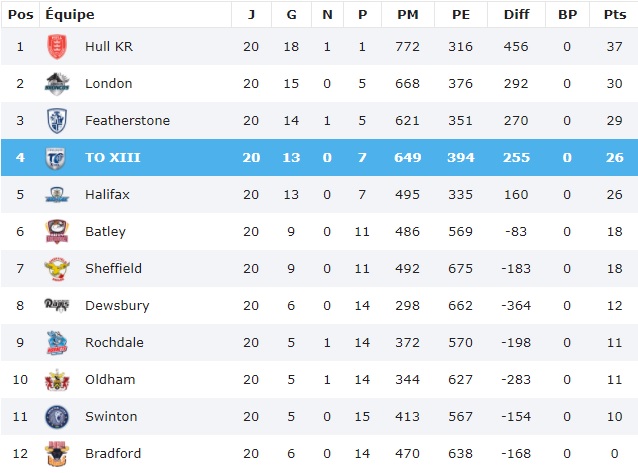The height and width of the screenshot is (473, 638).
Task: Click the PM column header
Action: click(407, 15)
